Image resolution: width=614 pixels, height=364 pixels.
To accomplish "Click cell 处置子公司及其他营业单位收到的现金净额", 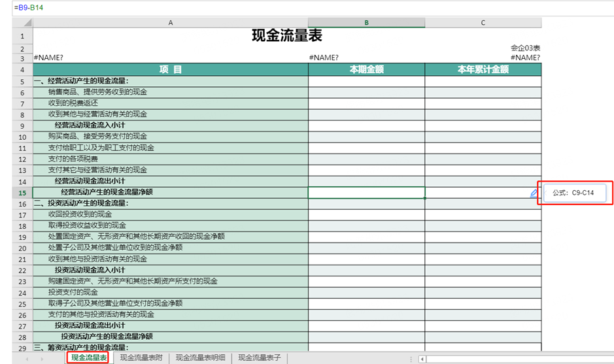I will [171, 248].
